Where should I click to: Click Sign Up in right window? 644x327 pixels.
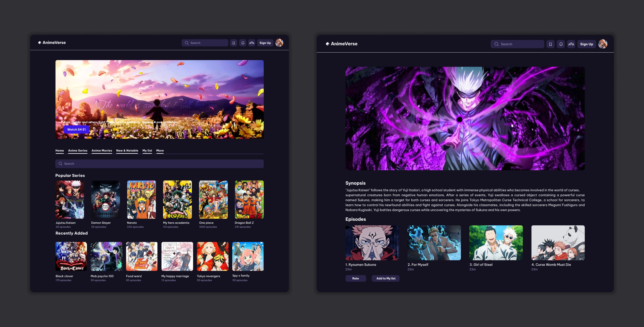coord(586,44)
